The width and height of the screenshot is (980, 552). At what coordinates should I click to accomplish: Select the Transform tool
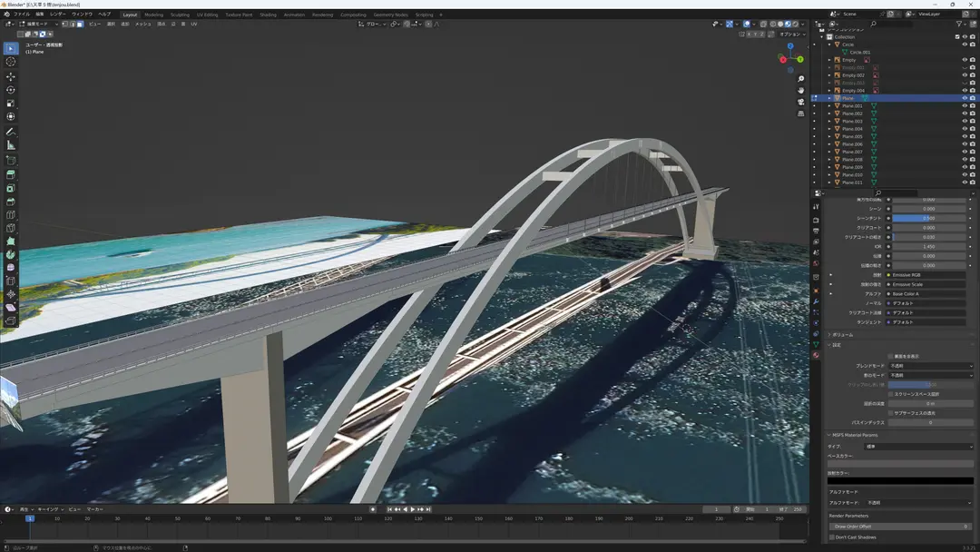(11, 116)
